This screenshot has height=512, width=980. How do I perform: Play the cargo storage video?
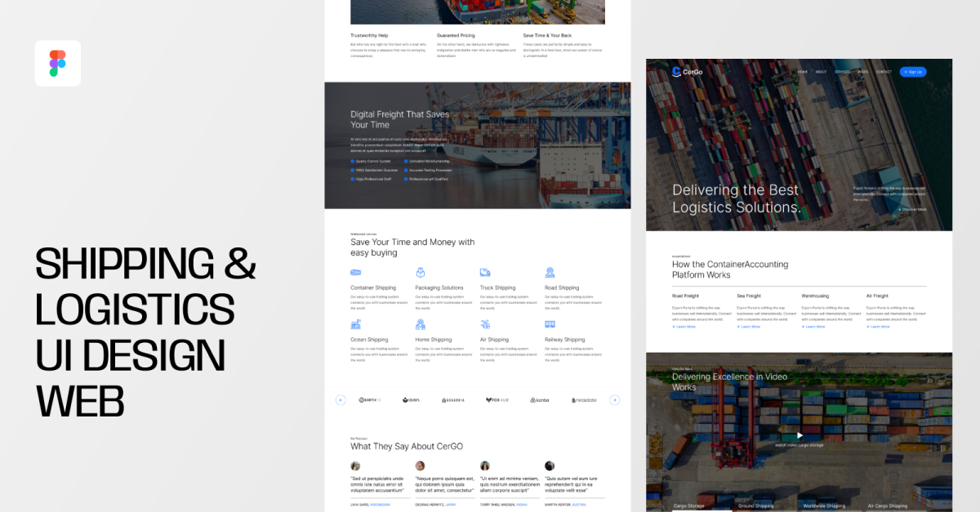click(800, 435)
